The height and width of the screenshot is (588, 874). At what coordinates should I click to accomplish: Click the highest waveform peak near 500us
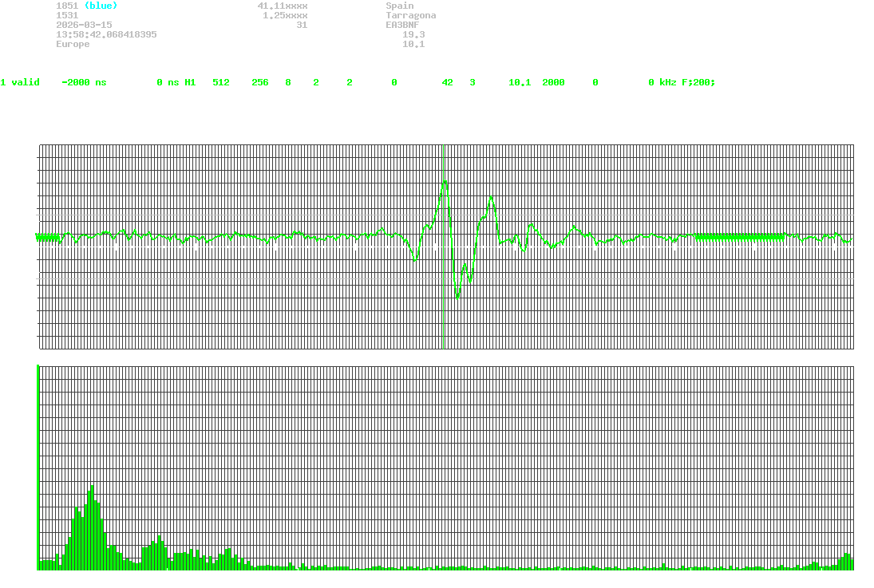445,182
